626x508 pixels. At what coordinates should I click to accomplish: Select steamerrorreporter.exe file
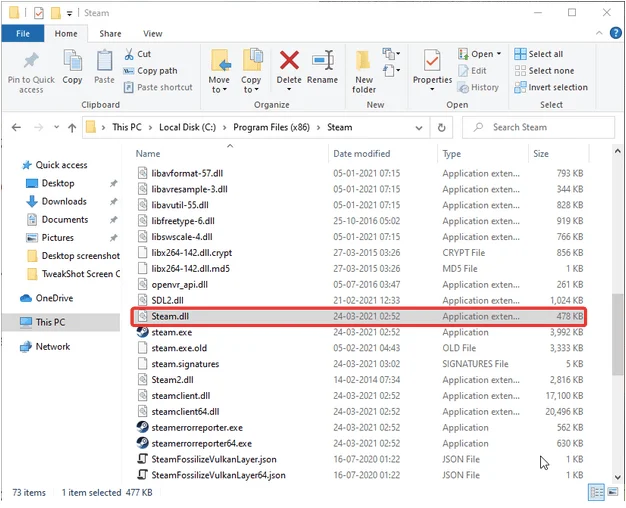point(359,428)
